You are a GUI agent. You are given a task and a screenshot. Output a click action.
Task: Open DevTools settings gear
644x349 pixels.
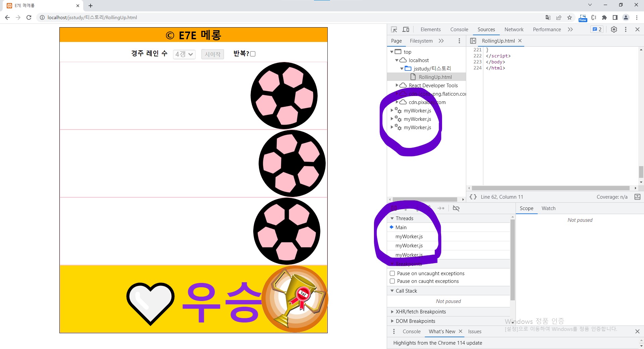(614, 30)
